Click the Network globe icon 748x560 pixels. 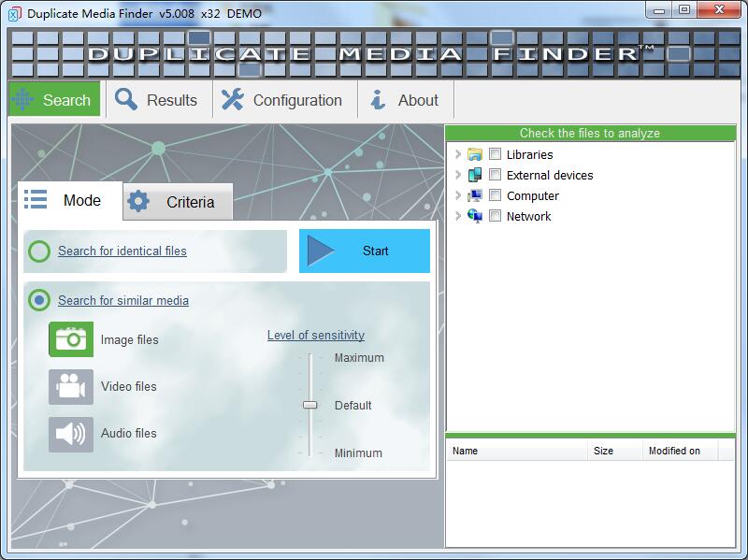(x=475, y=216)
